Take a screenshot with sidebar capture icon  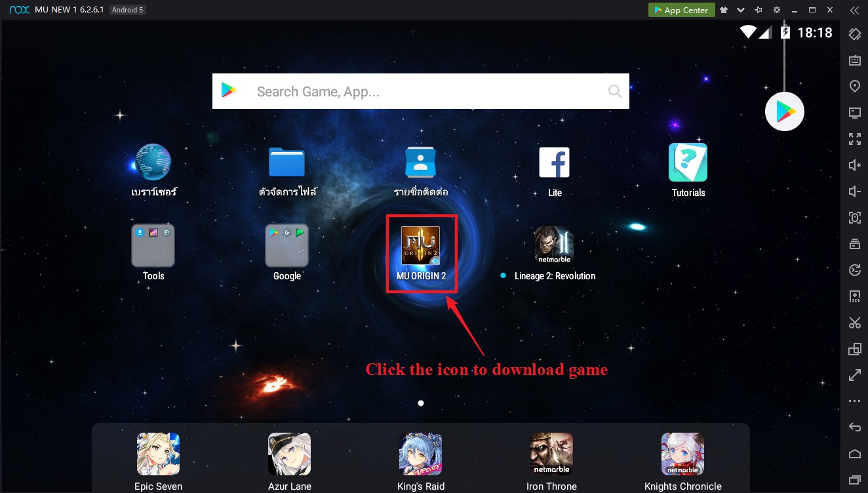tap(854, 218)
